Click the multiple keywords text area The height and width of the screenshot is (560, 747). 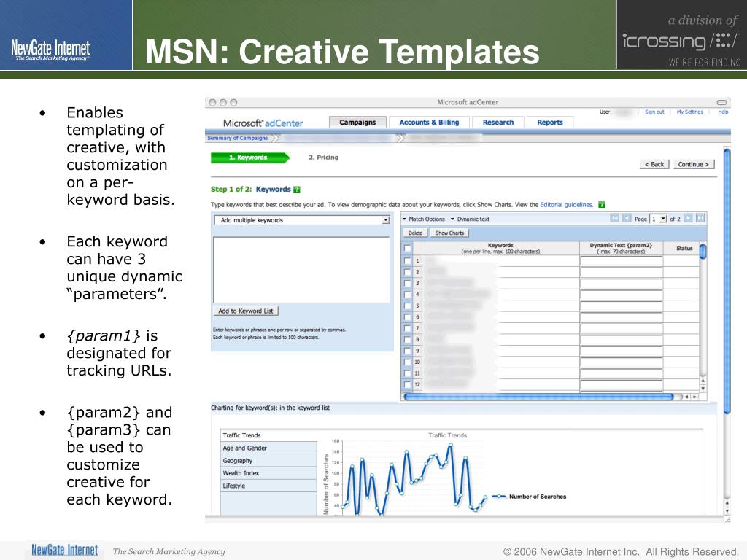pos(301,270)
